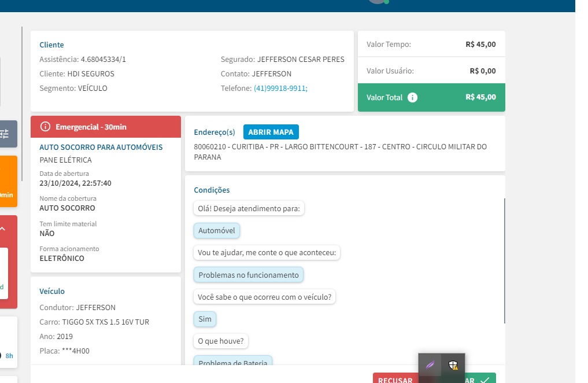Click the address text LARGO BITTENCOURT
The height and width of the screenshot is (383, 588).
point(321,147)
